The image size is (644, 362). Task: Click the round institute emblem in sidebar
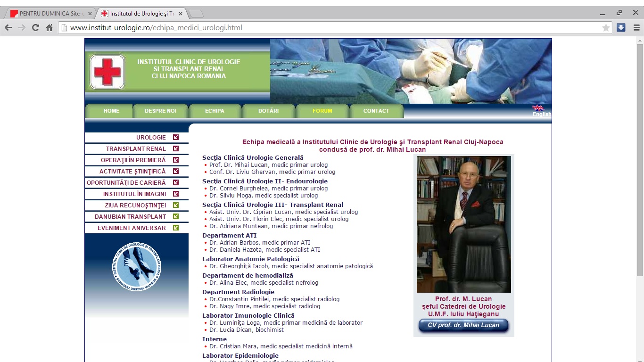(137, 266)
